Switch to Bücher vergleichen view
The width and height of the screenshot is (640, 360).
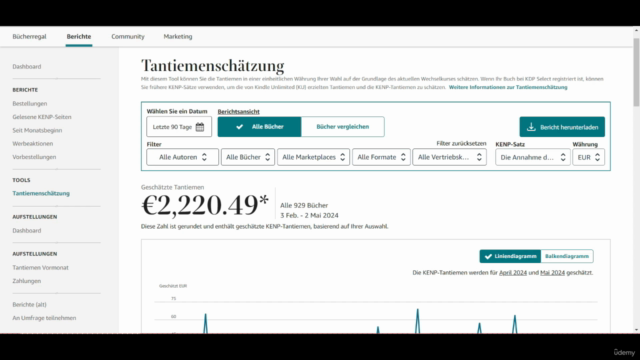342,127
